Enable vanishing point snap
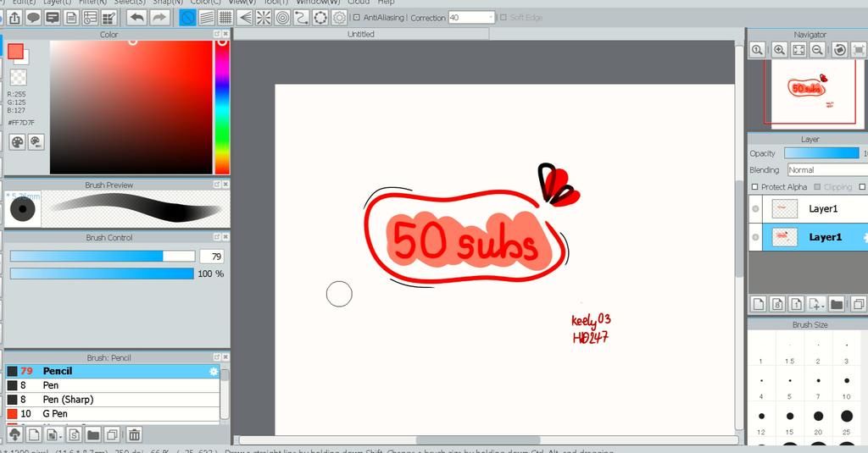Viewport: 868px width, 453px height. pyautogui.click(x=245, y=18)
